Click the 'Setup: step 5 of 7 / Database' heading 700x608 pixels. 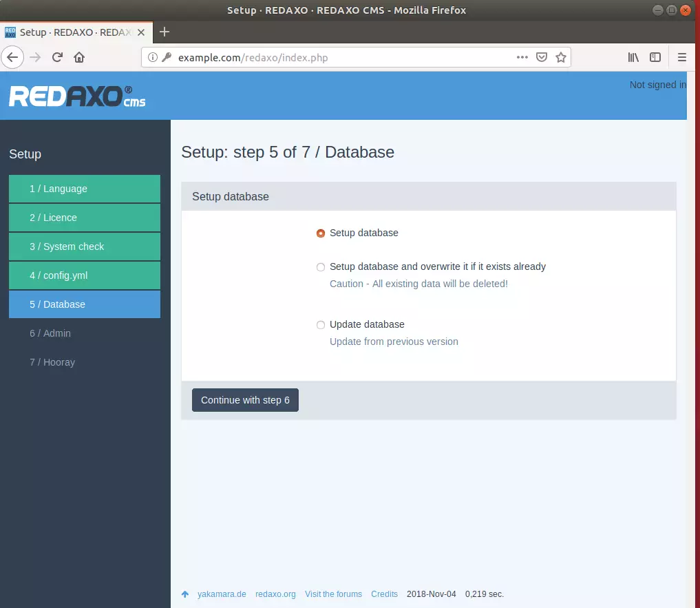[x=288, y=152]
